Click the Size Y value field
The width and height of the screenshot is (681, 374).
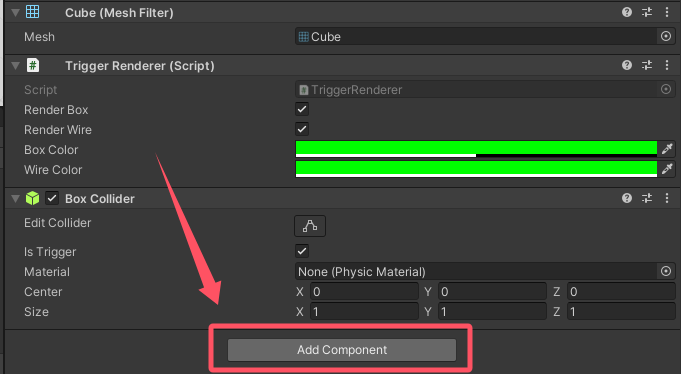click(x=492, y=311)
